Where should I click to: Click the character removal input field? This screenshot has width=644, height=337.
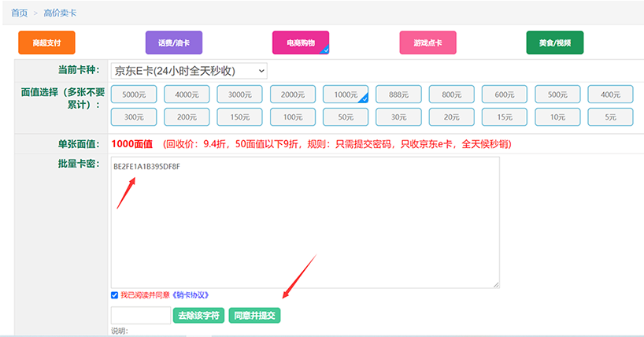(141, 316)
